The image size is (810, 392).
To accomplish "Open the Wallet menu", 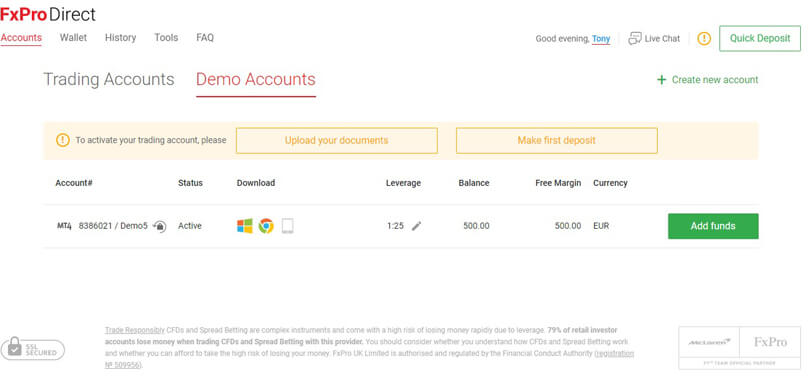I will coord(73,38).
